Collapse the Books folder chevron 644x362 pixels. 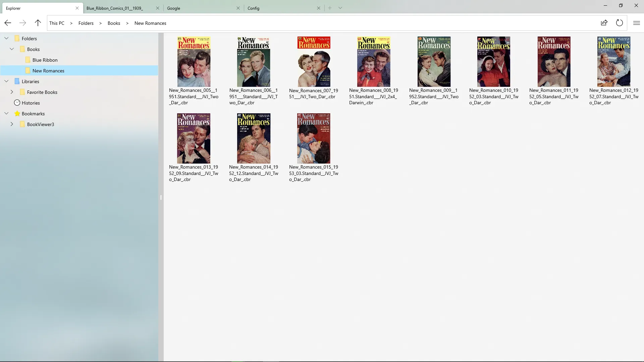[12, 49]
